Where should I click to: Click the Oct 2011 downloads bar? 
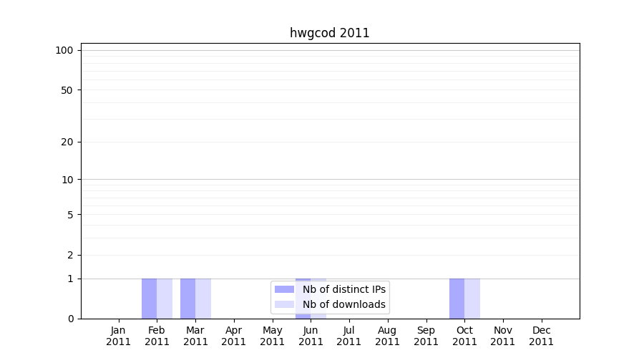[x=472, y=299]
